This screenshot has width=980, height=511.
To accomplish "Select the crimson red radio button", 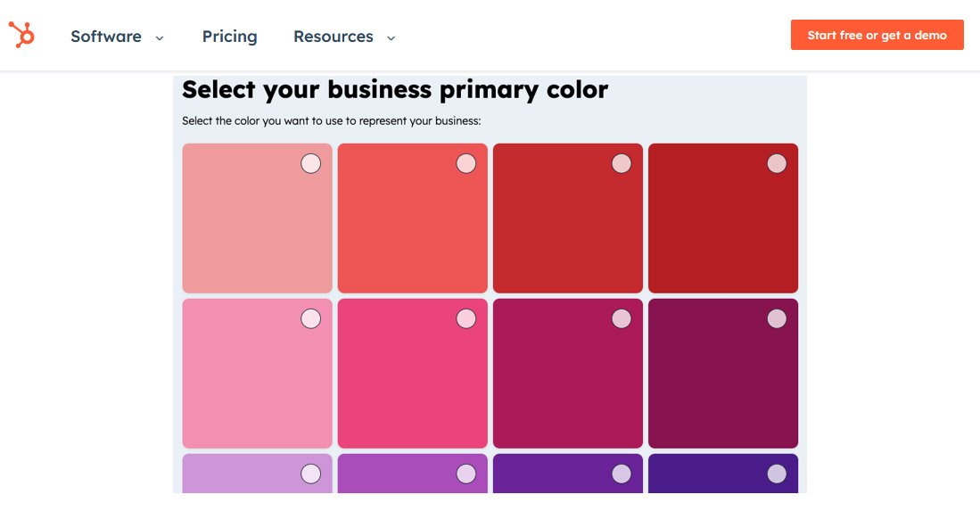I will pyautogui.click(x=622, y=163).
